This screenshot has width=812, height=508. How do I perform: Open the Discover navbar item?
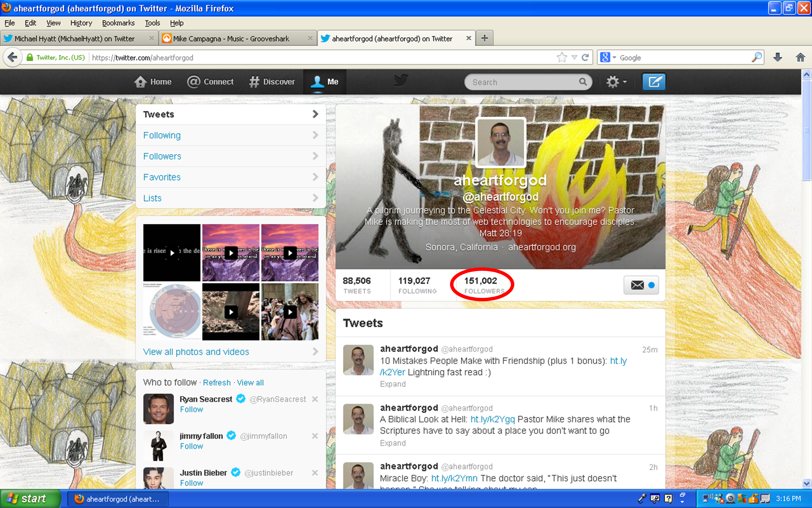(x=272, y=82)
